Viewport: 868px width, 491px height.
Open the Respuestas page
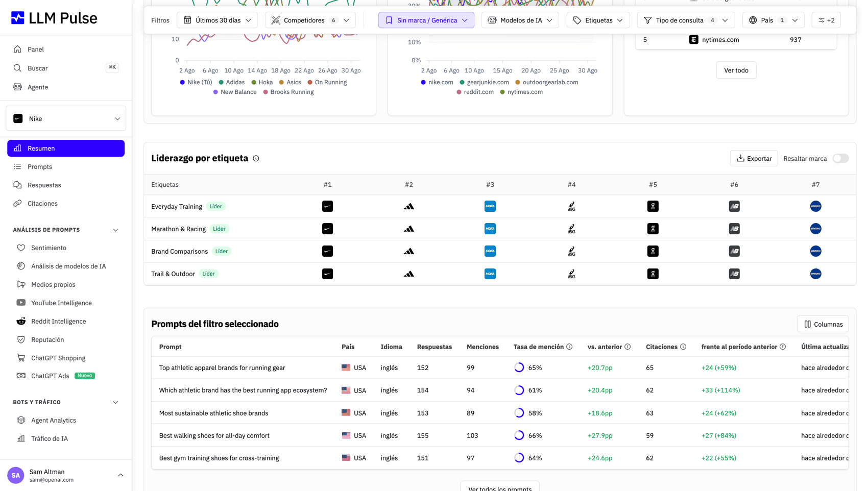[66, 185]
